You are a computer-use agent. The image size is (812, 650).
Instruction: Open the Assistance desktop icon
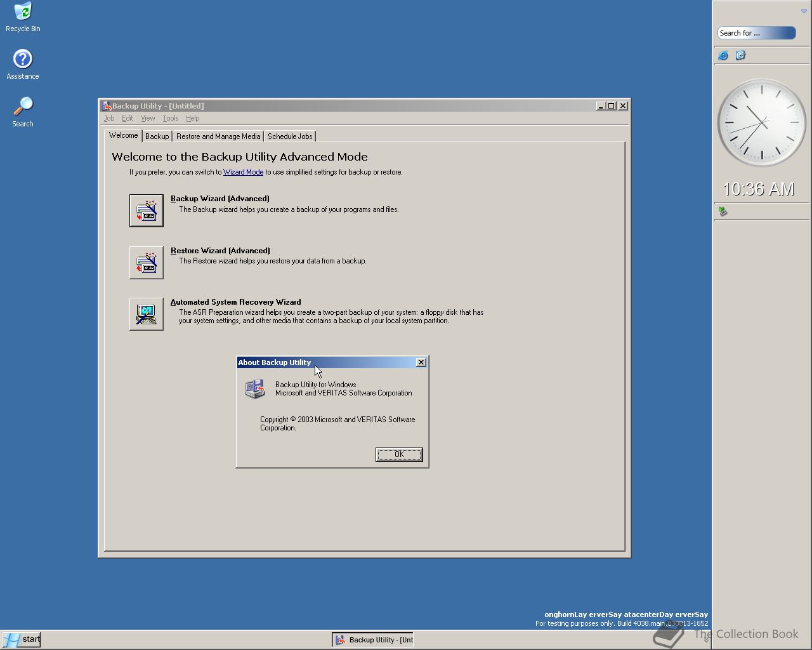[x=23, y=65]
